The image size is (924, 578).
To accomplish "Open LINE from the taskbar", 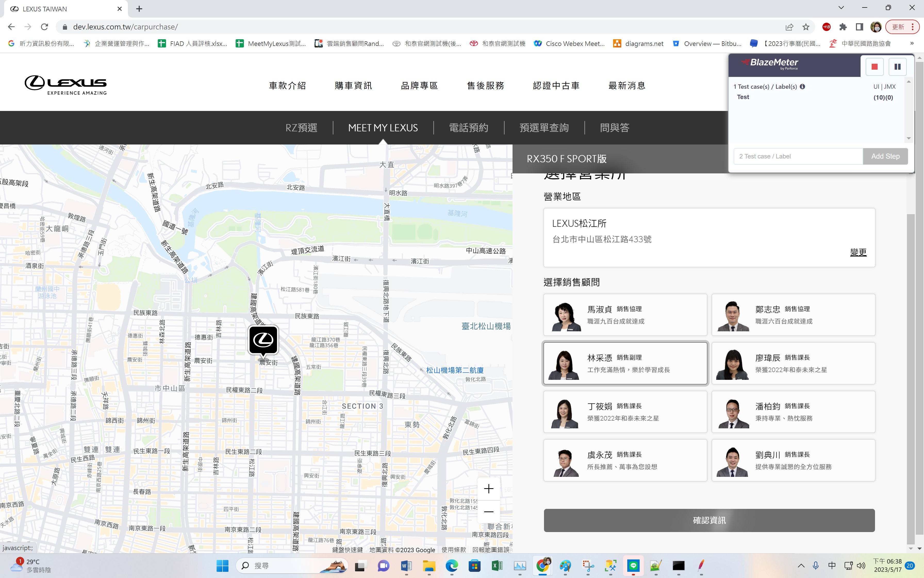I will click(633, 565).
